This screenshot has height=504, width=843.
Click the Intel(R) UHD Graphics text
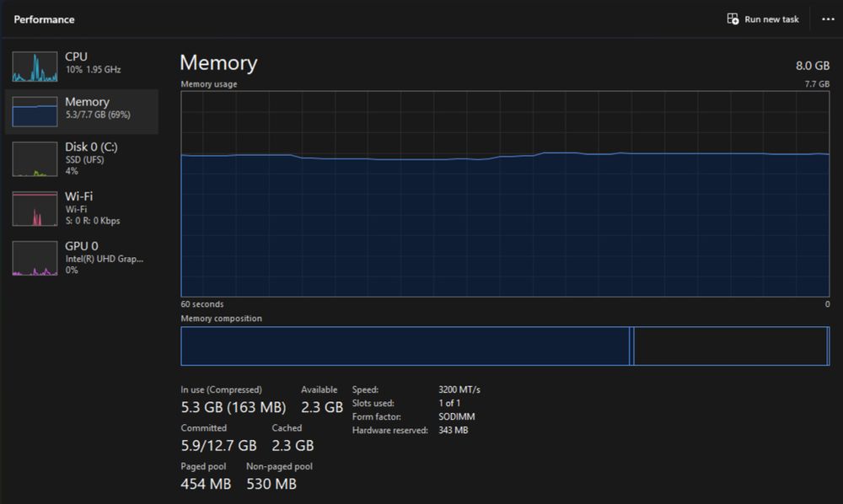coord(105,259)
